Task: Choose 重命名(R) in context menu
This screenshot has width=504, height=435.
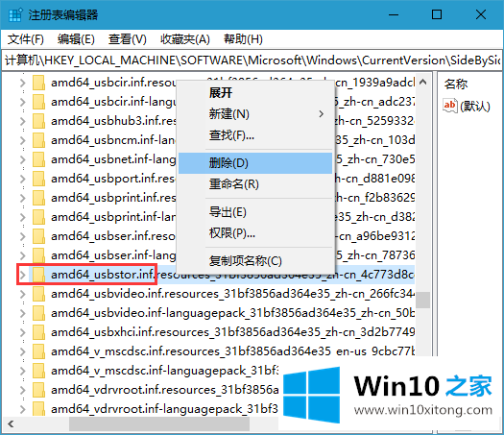Action: [x=255, y=184]
